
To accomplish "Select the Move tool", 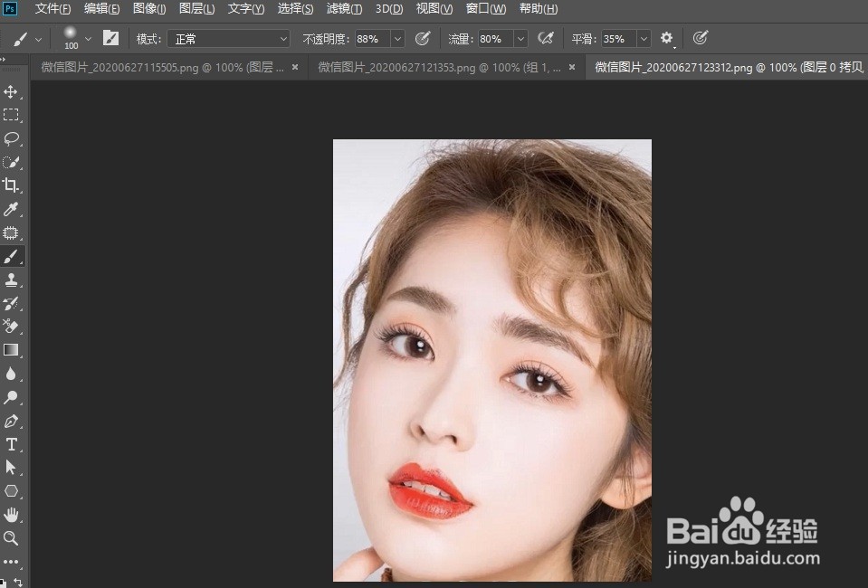I will pos(11,91).
